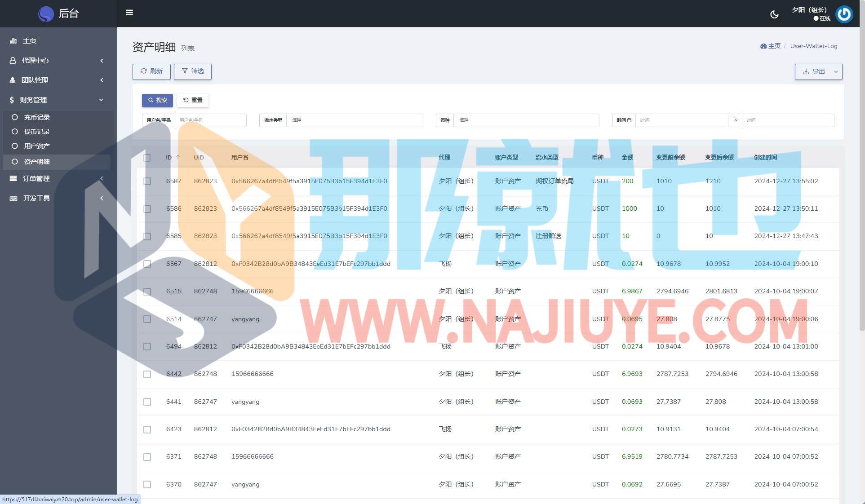The width and height of the screenshot is (865, 504).
Task: Check the select-all checkbox in table header
Action: 147,158
